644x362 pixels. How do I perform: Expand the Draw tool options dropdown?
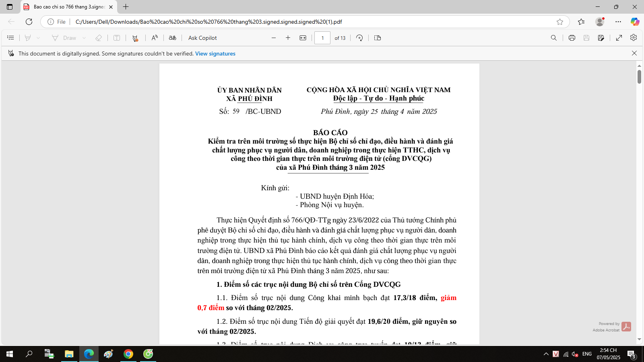(x=84, y=38)
